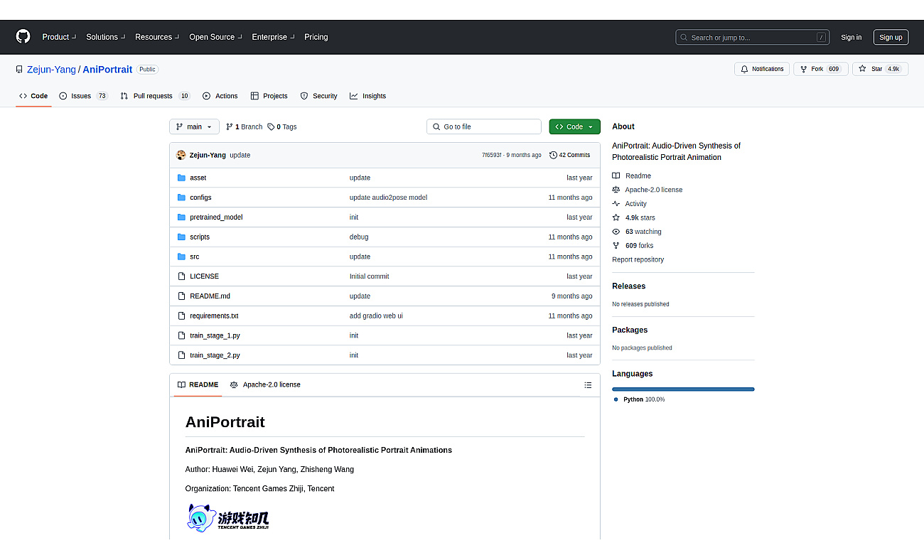Click the Report repository link
This screenshot has width=924, height=560.
(x=638, y=259)
